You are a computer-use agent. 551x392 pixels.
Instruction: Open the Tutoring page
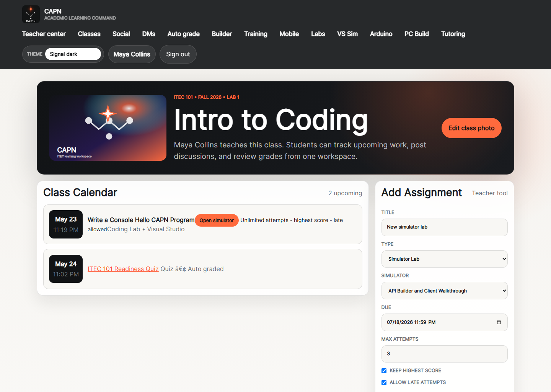453,34
